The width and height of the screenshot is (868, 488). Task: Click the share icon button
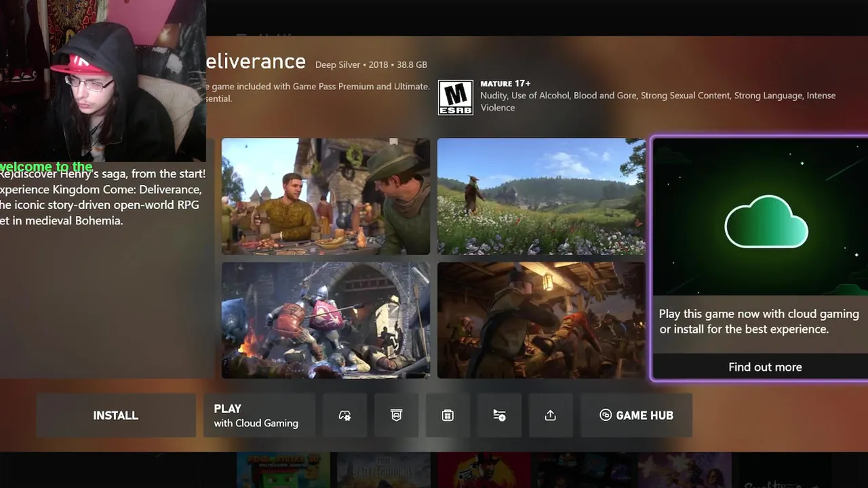[x=551, y=415]
